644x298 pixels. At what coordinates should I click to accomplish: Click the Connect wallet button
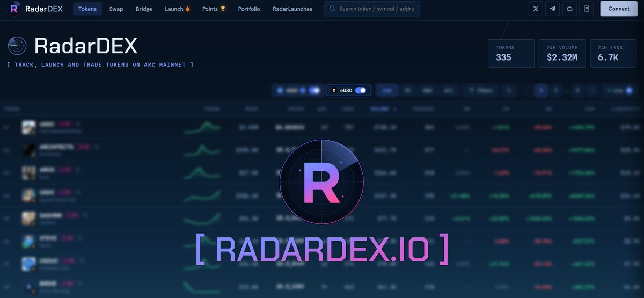click(619, 9)
